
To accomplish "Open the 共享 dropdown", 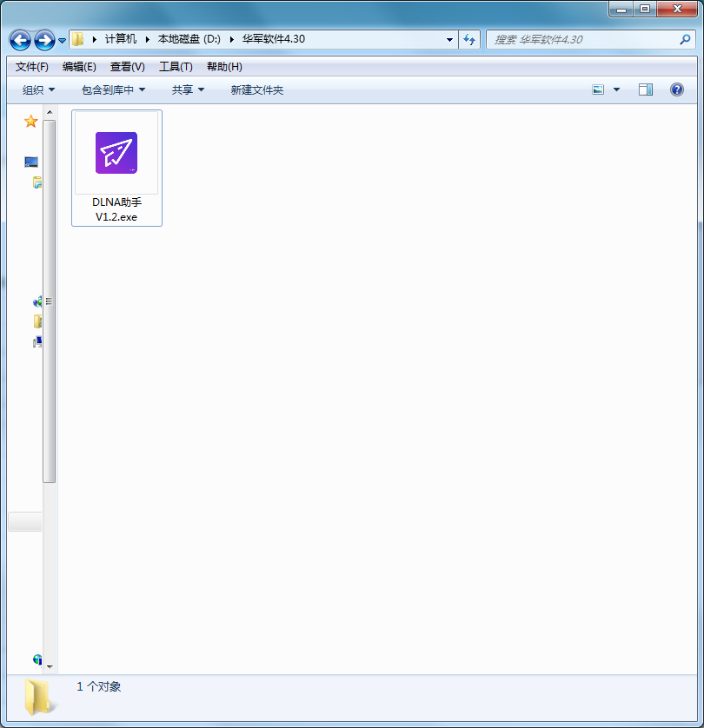I will [x=188, y=90].
